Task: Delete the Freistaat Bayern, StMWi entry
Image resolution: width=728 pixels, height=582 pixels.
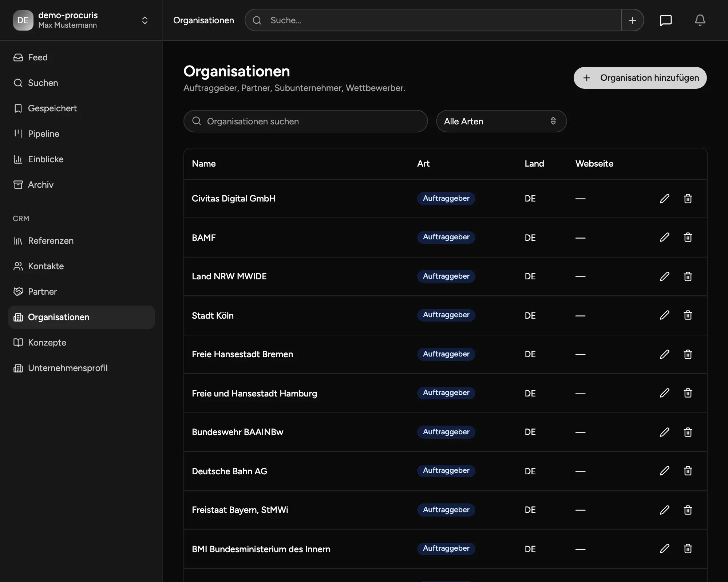Action: pyautogui.click(x=688, y=510)
